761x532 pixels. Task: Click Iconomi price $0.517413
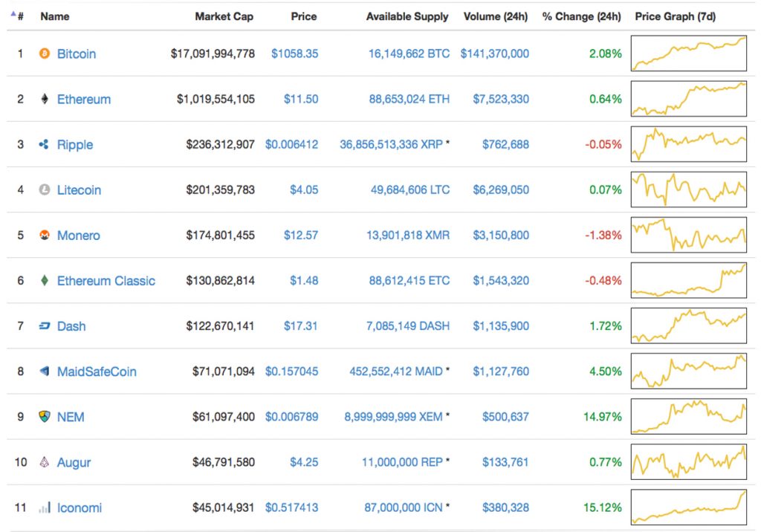click(291, 507)
